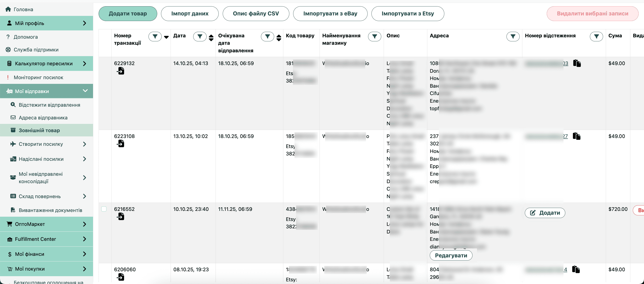The width and height of the screenshot is (644, 284).
Task: Click the import arrow icon under transaction 6216552
Action: pyautogui.click(x=121, y=216)
